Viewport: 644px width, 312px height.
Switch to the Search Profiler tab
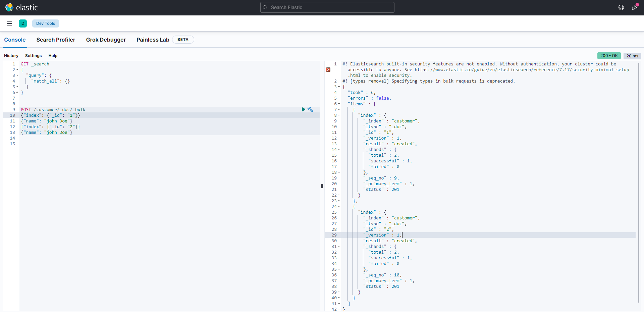pyautogui.click(x=56, y=40)
